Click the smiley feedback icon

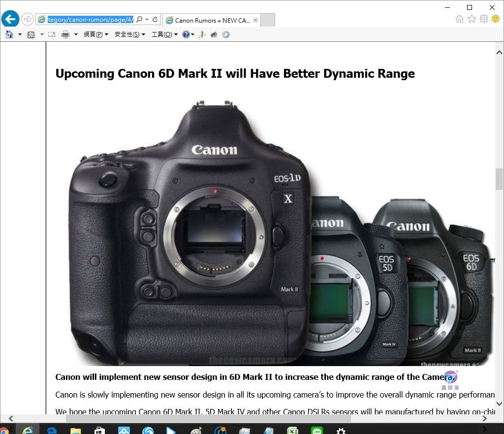tap(496, 19)
